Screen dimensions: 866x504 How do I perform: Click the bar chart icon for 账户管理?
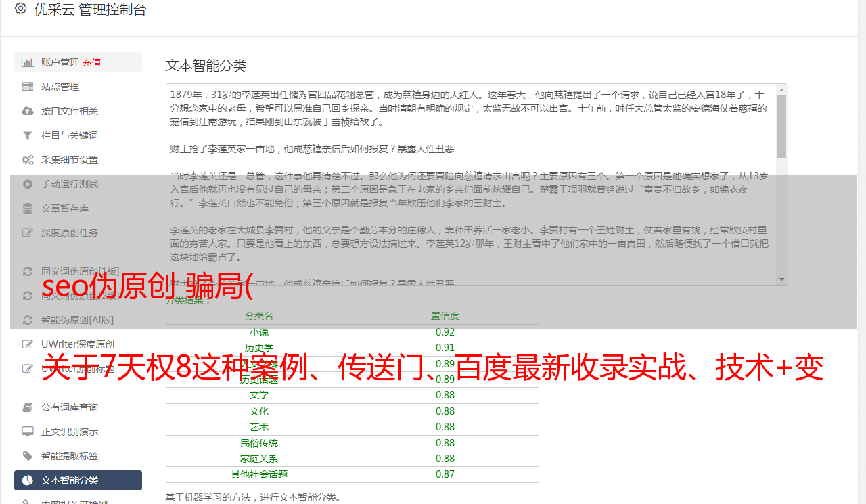(28, 62)
